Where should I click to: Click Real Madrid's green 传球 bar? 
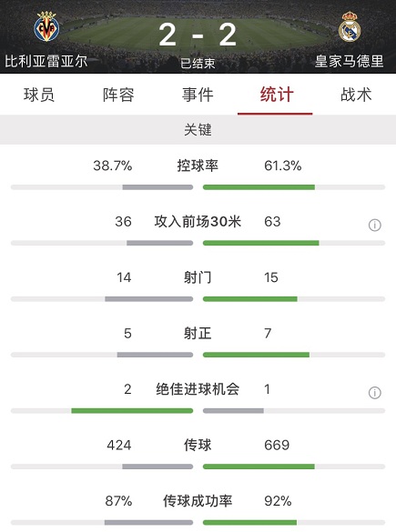pyautogui.click(x=259, y=467)
